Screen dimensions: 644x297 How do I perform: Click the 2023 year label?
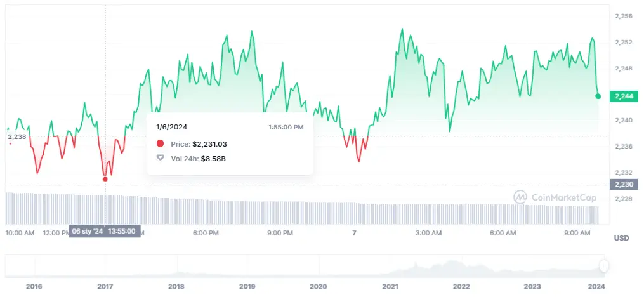point(532,286)
